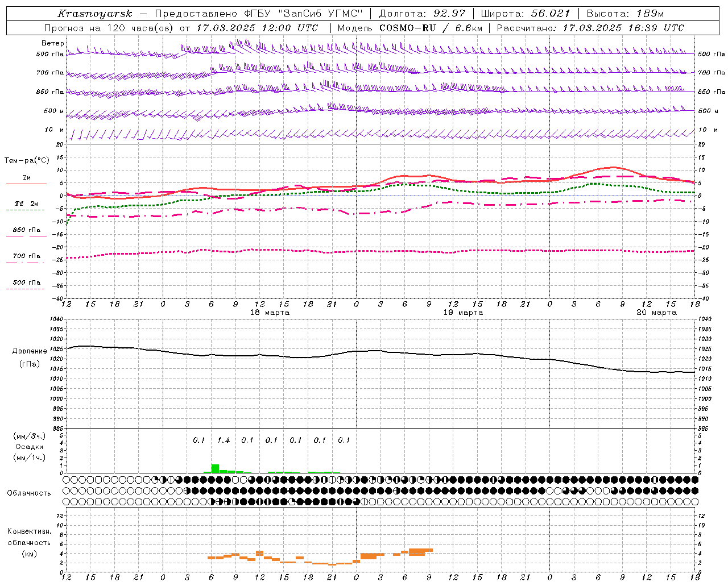Click the (мм/3ч.) precipitation unit label

point(30,436)
